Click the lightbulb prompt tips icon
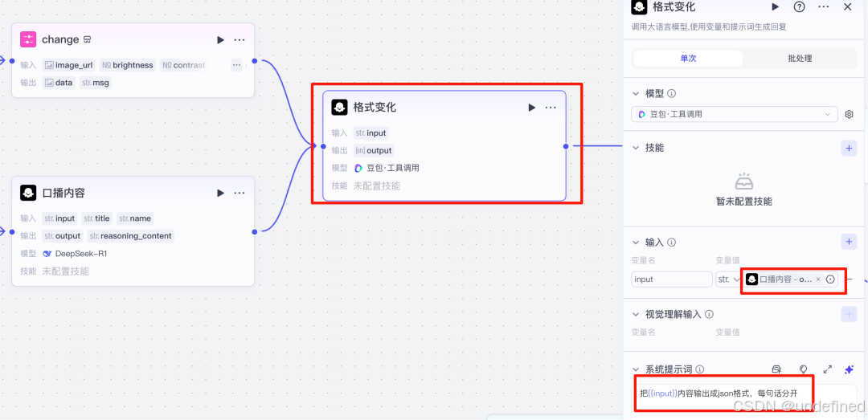 [x=803, y=369]
